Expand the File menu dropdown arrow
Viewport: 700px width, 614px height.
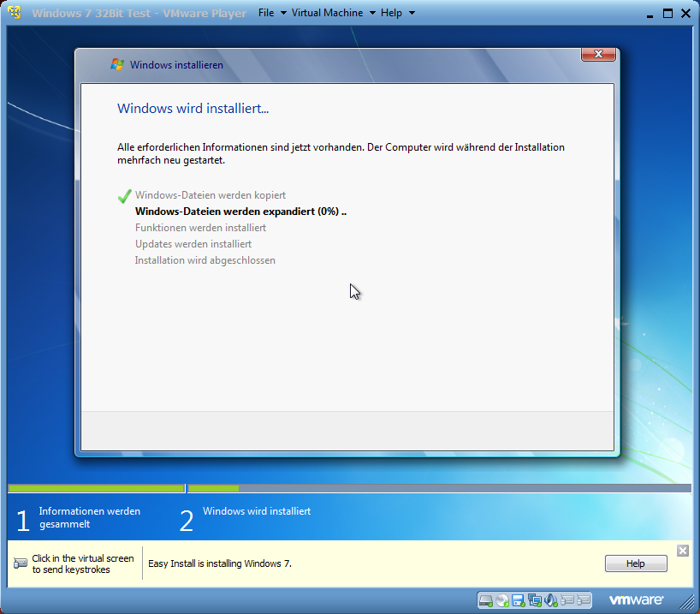click(283, 13)
